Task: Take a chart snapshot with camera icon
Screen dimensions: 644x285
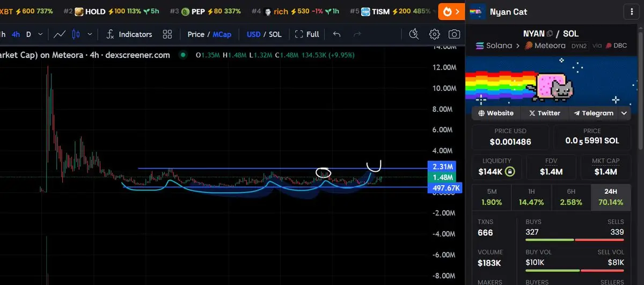Action: coord(454,34)
